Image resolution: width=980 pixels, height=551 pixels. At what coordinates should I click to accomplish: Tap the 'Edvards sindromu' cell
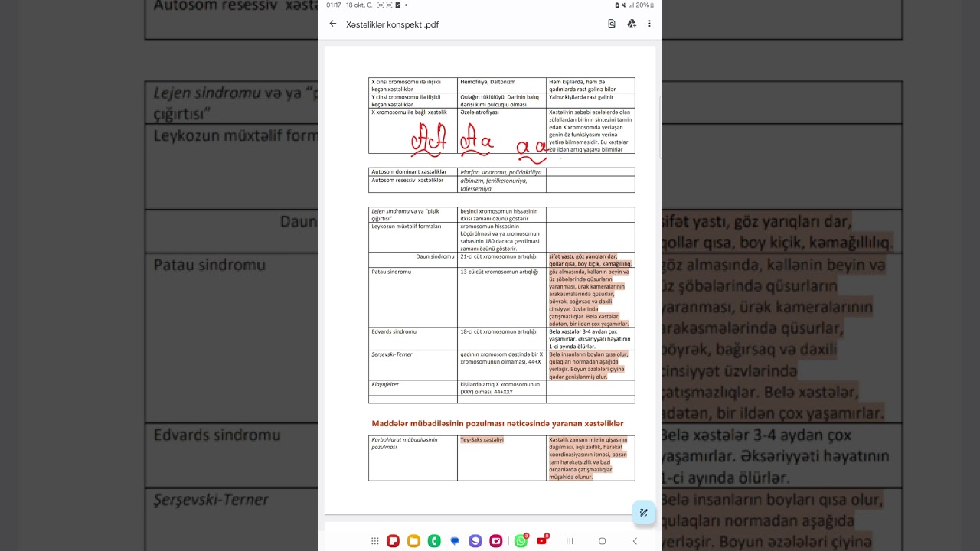(x=413, y=339)
